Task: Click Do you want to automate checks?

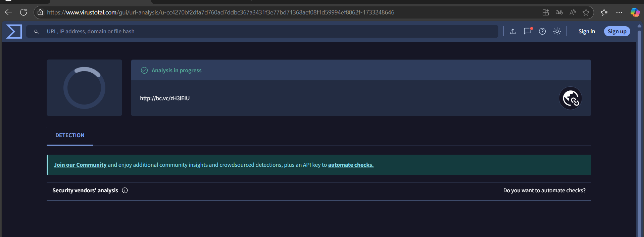Action: pos(544,190)
